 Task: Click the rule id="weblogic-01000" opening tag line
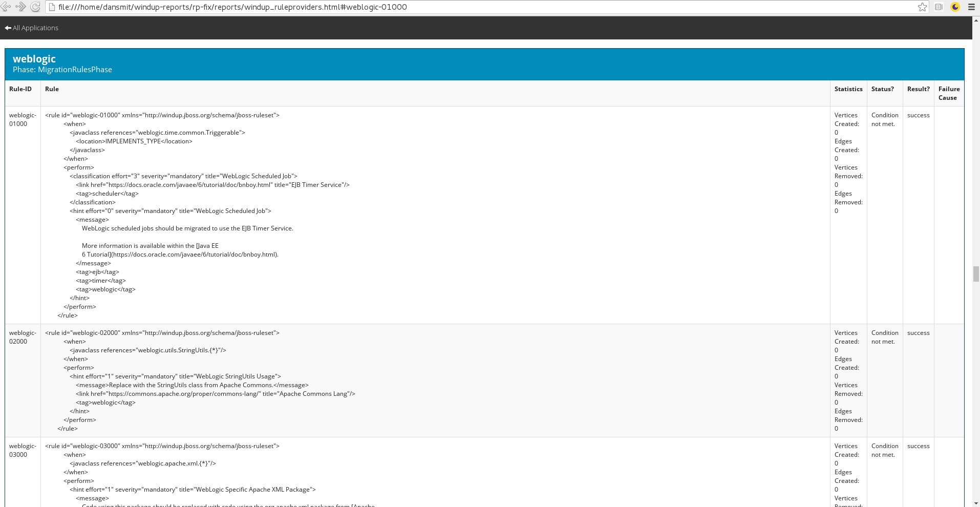coord(162,115)
